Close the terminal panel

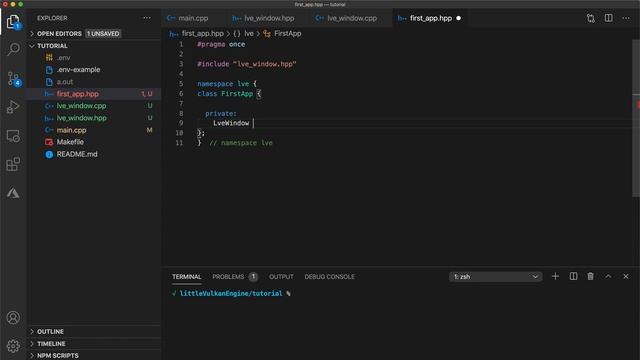tap(626, 276)
